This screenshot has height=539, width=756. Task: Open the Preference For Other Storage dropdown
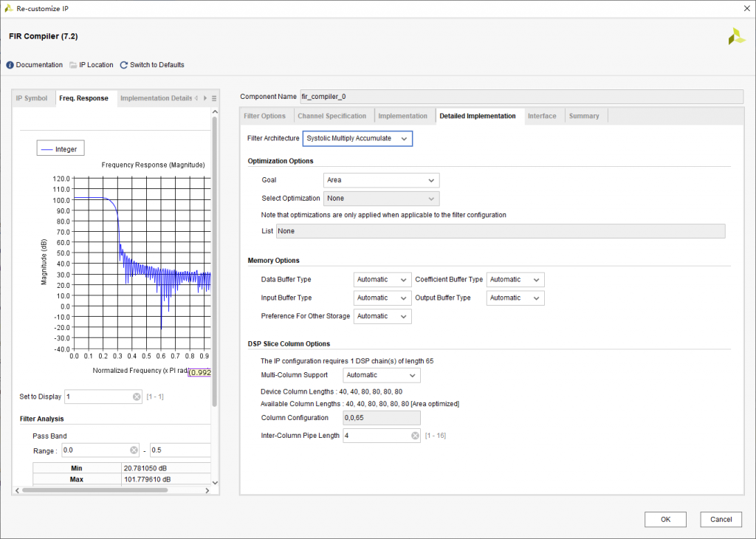point(382,316)
